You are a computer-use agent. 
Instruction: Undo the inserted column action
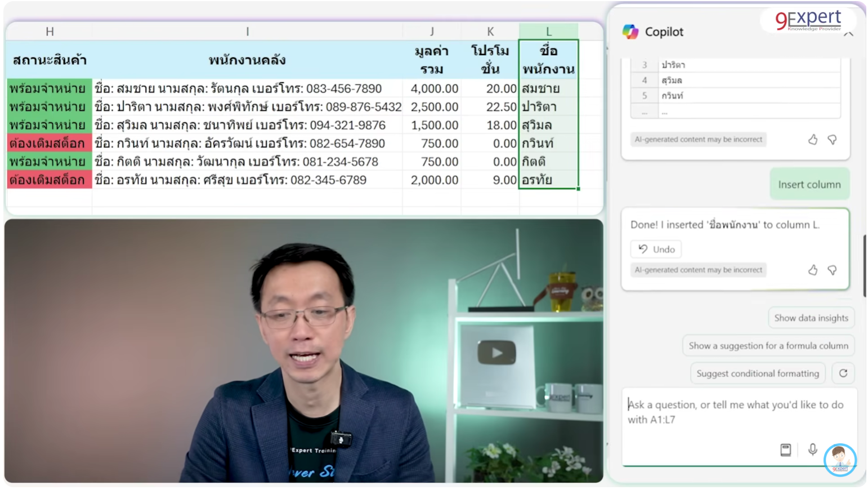coord(656,250)
